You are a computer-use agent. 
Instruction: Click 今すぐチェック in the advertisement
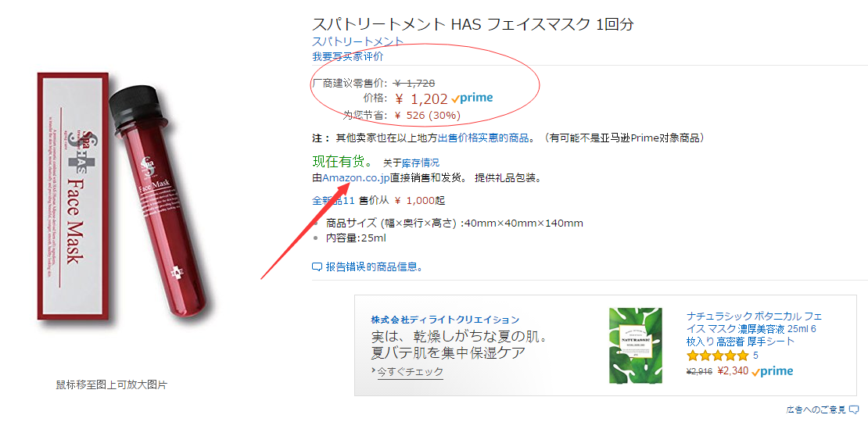tap(410, 373)
